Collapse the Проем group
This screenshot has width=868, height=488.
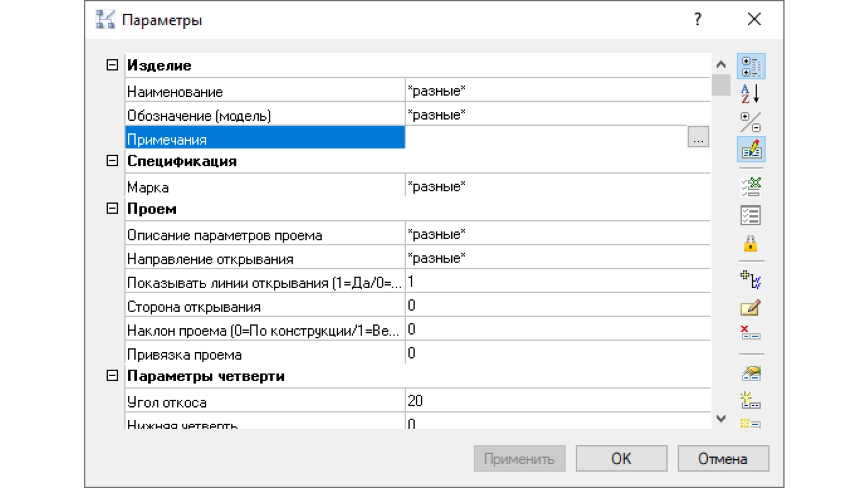point(112,209)
